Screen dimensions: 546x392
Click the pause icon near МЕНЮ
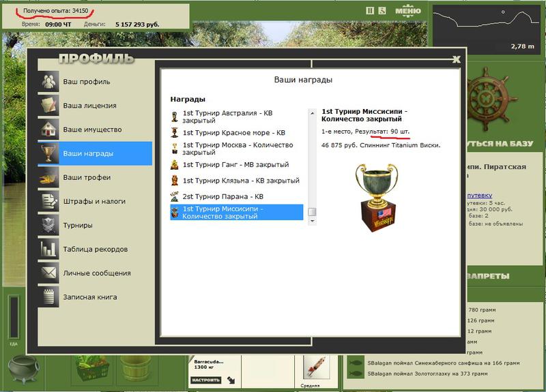(370, 11)
